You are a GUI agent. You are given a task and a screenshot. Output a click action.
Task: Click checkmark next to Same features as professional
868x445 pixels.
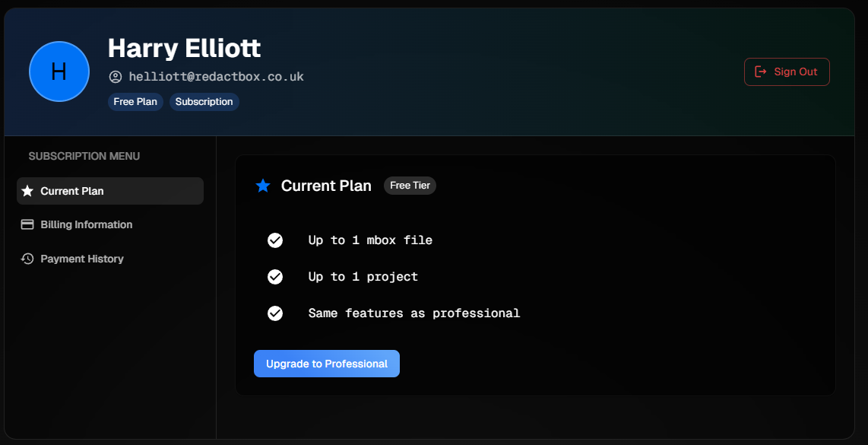tap(275, 313)
